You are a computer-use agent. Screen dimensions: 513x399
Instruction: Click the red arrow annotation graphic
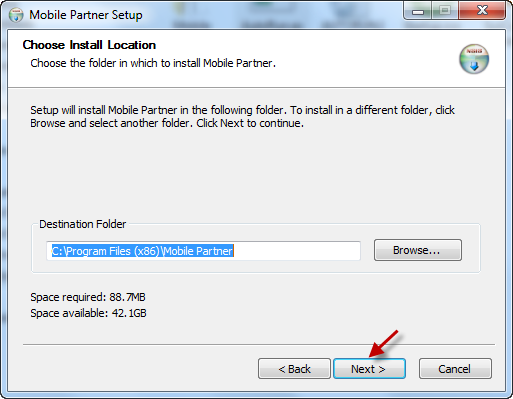click(384, 343)
